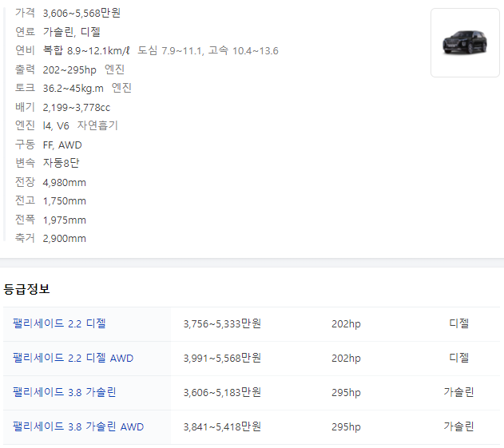504x448 pixels.
Task: Click the 토크 36.2~45kg.m value
Action: pos(73,88)
